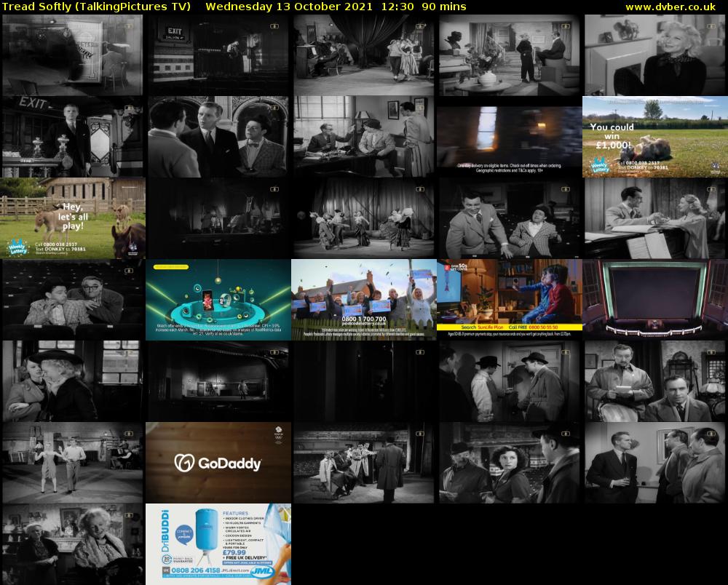Open the man holding glass facing detectives thumbnail

coord(655,463)
